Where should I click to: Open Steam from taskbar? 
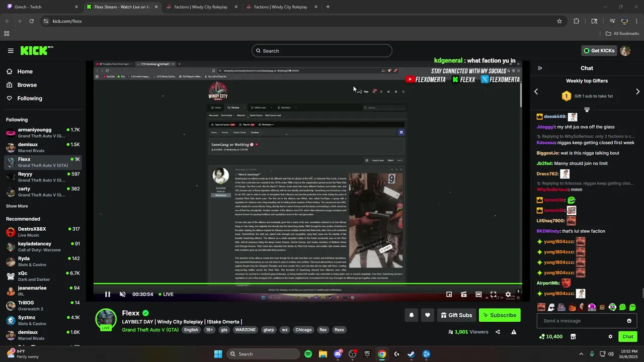[x=411, y=354]
